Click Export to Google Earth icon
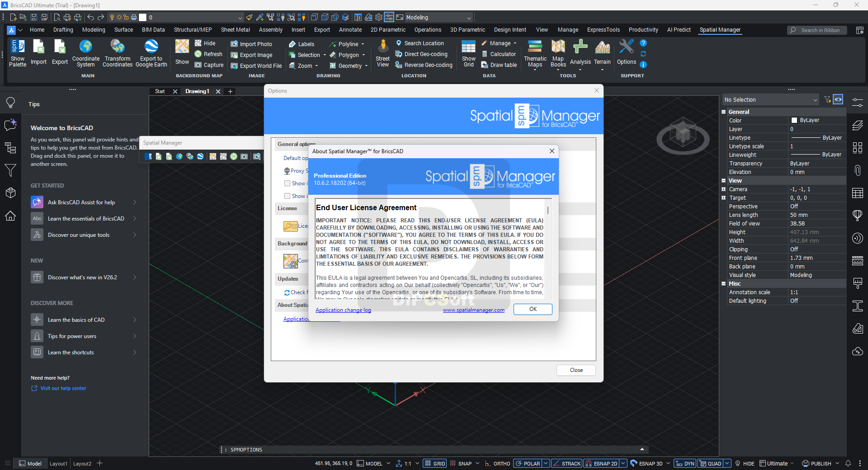The image size is (868, 470). coord(151,53)
